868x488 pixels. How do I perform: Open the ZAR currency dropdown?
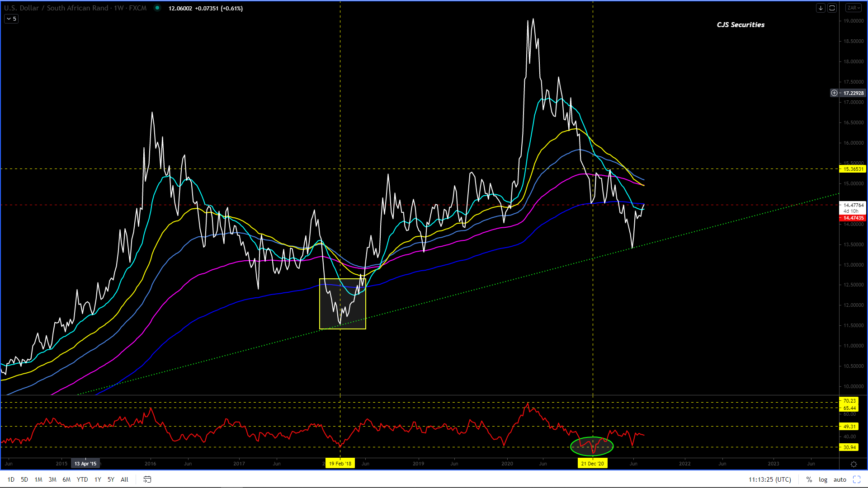click(x=854, y=8)
